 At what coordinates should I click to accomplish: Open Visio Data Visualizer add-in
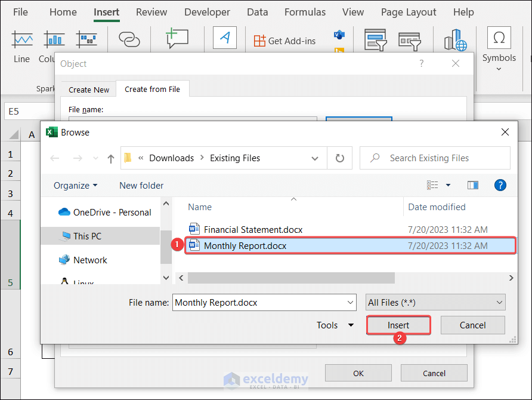point(339,35)
